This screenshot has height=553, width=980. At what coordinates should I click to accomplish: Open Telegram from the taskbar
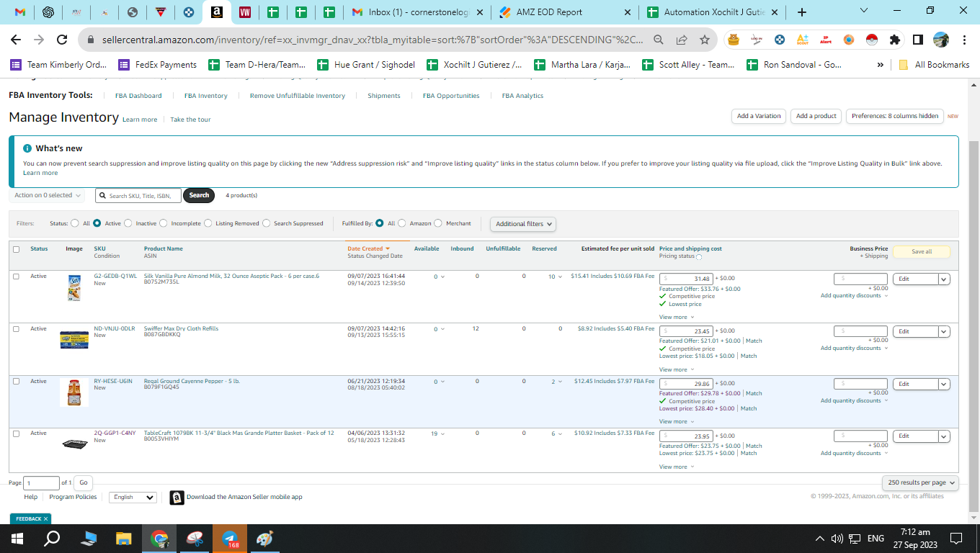point(230,539)
